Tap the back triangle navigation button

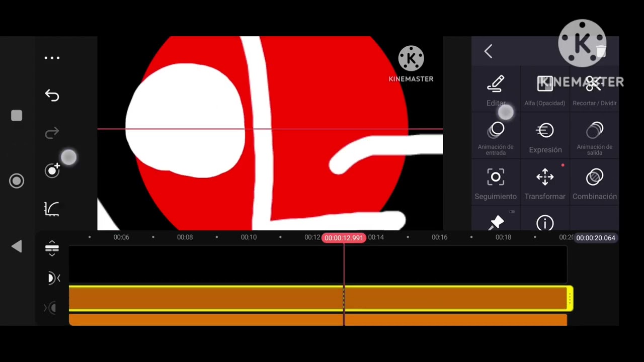click(x=17, y=246)
